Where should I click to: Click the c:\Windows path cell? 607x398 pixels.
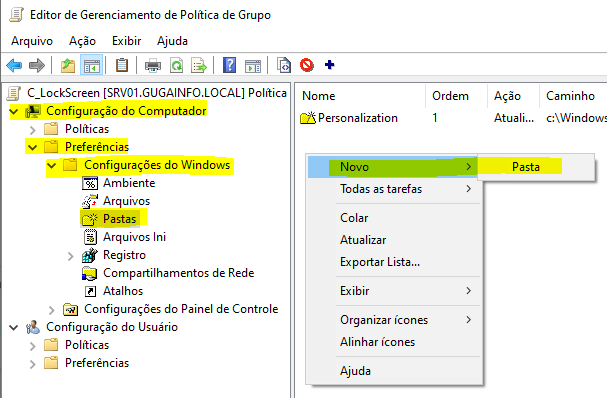coord(576,118)
